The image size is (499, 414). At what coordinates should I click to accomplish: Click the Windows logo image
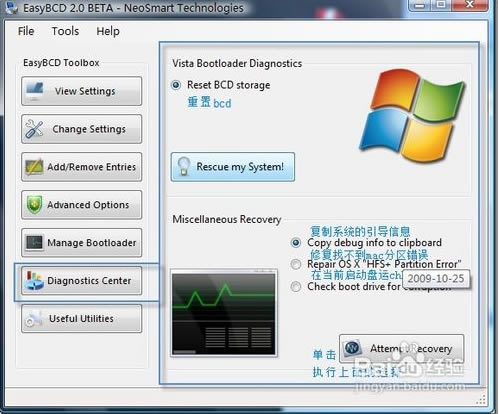pos(412,116)
